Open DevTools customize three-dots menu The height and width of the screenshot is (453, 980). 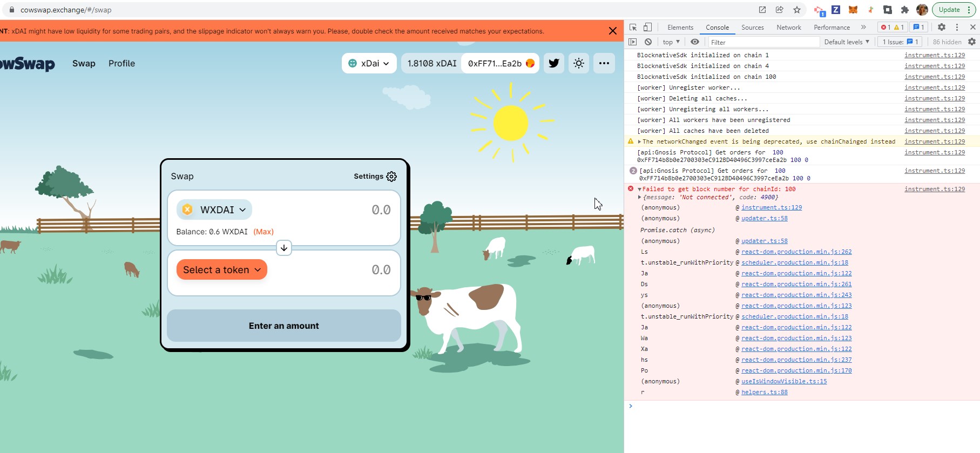pos(957,27)
